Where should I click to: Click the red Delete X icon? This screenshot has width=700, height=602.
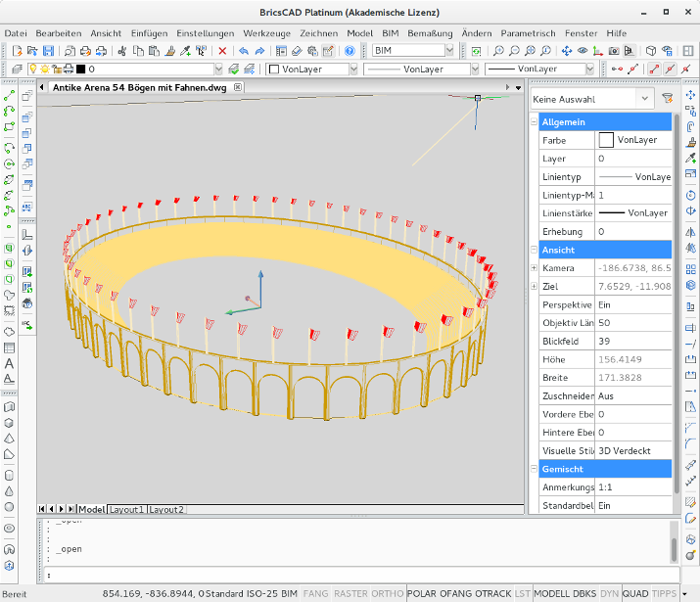pos(223,51)
